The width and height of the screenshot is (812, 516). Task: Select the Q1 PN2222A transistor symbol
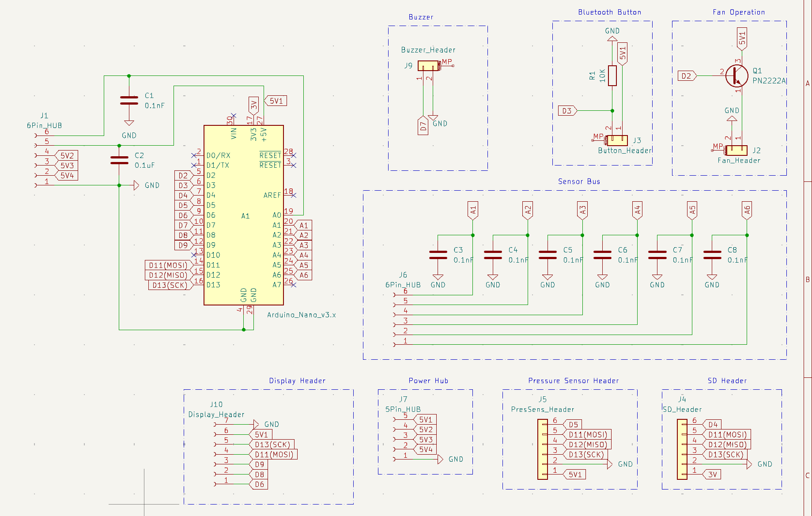pyautogui.click(x=736, y=75)
